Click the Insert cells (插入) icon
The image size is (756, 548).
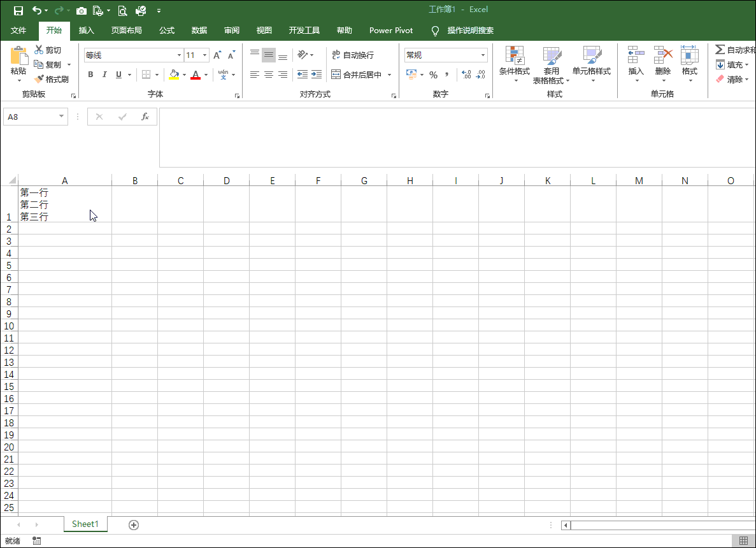(x=636, y=55)
